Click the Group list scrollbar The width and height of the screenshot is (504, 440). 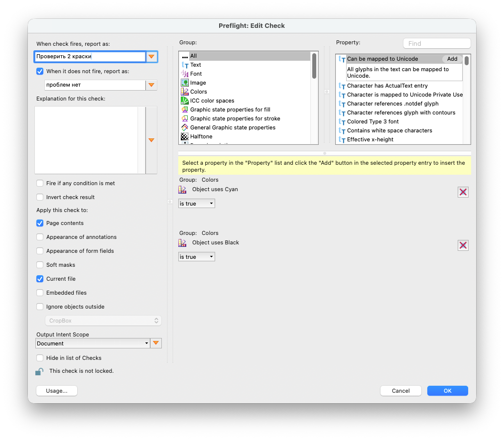pyautogui.click(x=314, y=66)
